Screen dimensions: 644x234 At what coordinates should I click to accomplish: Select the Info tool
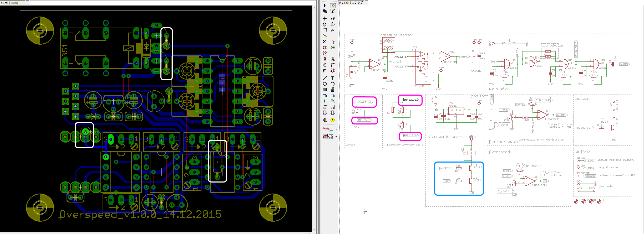pos(325,6)
